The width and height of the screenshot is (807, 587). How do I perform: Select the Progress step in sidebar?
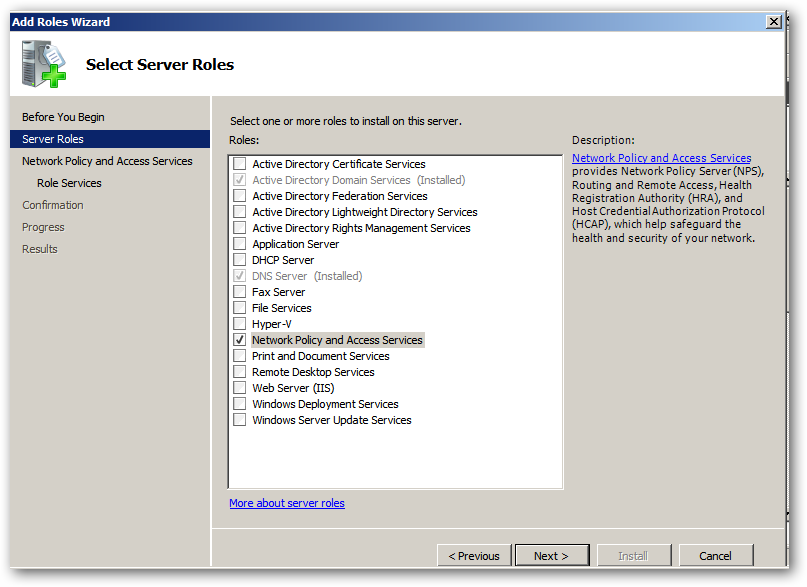[x=43, y=227]
